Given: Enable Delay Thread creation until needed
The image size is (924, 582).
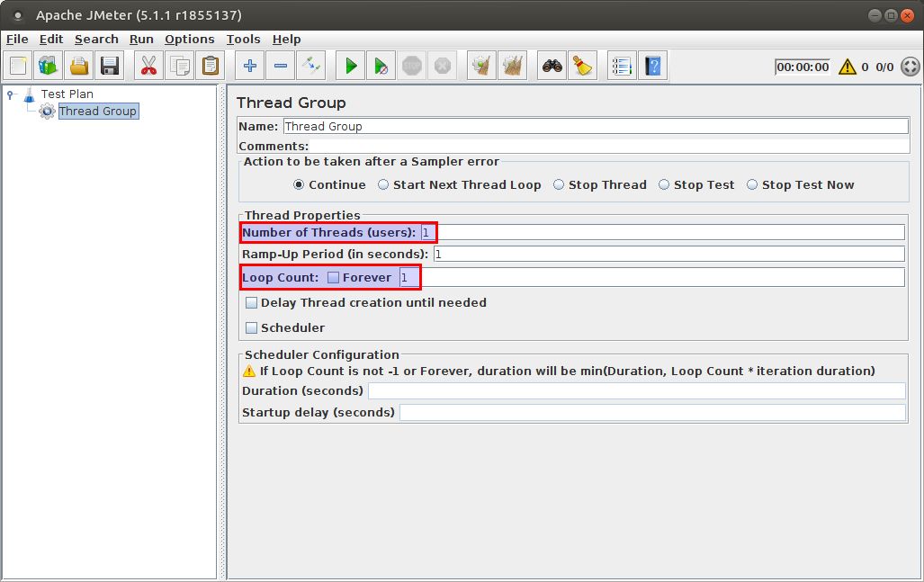Looking at the screenshot, I should 252,303.
